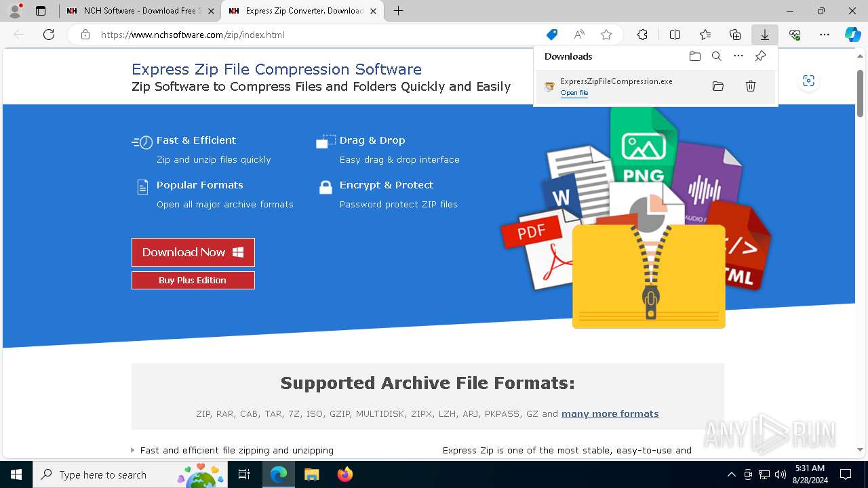Open downloads folder icon in panel header
Viewport: 868px width, 488px height.
point(695,56)
